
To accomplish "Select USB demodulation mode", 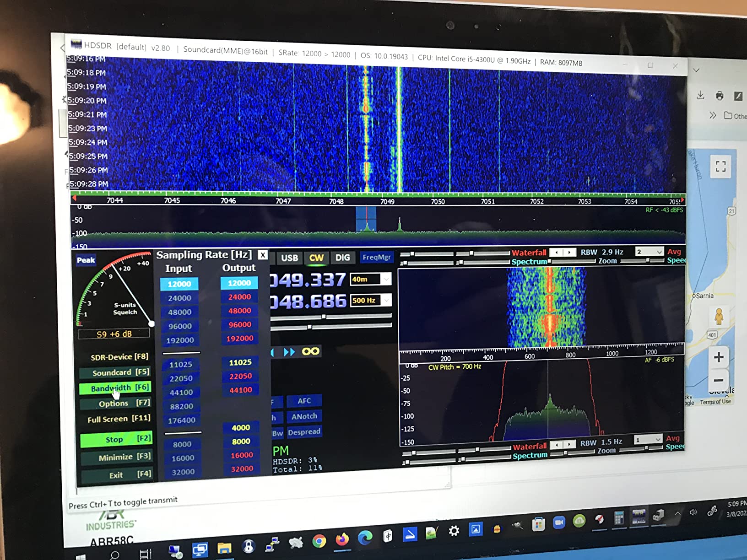I will [x=289, y=258].
